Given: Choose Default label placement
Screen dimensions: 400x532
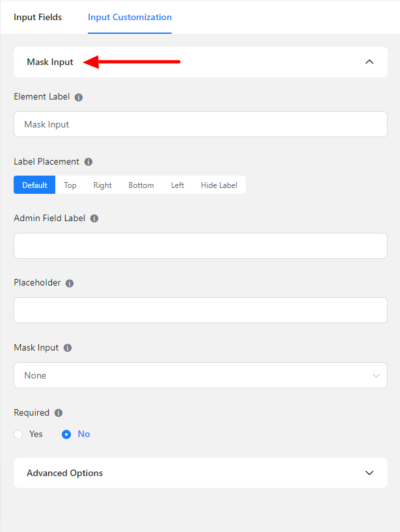Looking at the screenshot, I should pyautogui.click(x=34, y=185).
